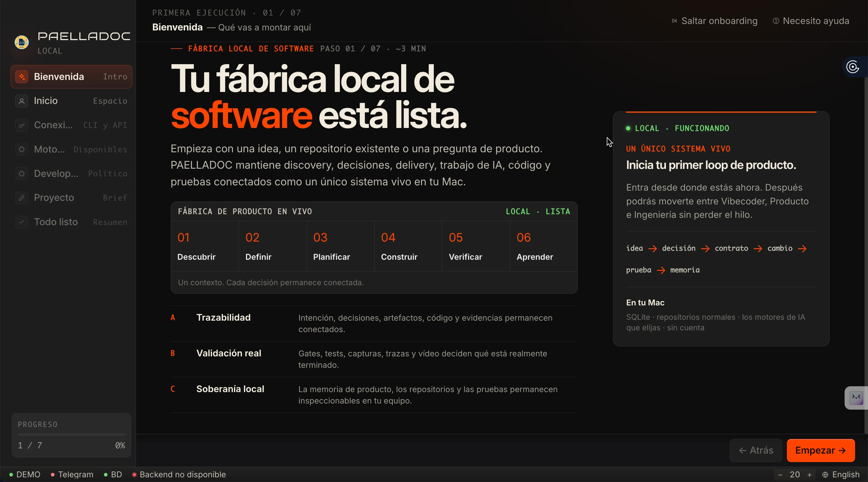Click the vertical scrollbar at right edge

tap(866, 256)
